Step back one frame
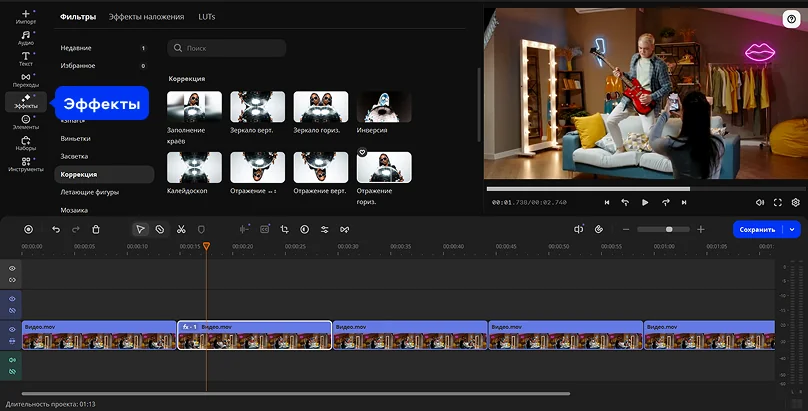The width and height of the screenshot is (808, 411). click(625, 202)
